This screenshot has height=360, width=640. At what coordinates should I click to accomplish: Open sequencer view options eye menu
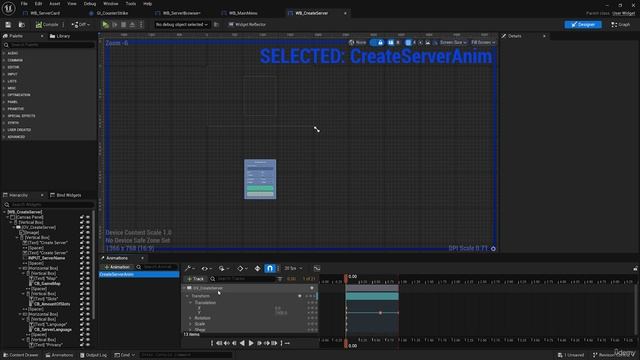(x=207, y=268)
